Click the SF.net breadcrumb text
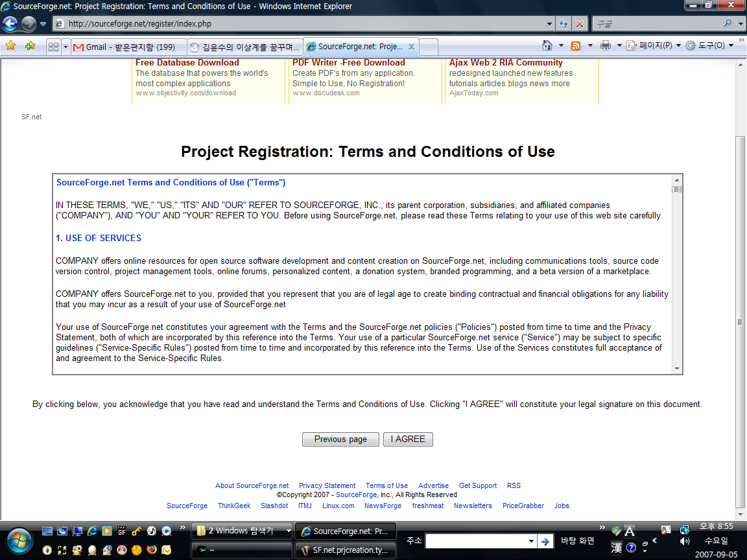The width and height of the screenshot is (747, 560). pos(31,117)
